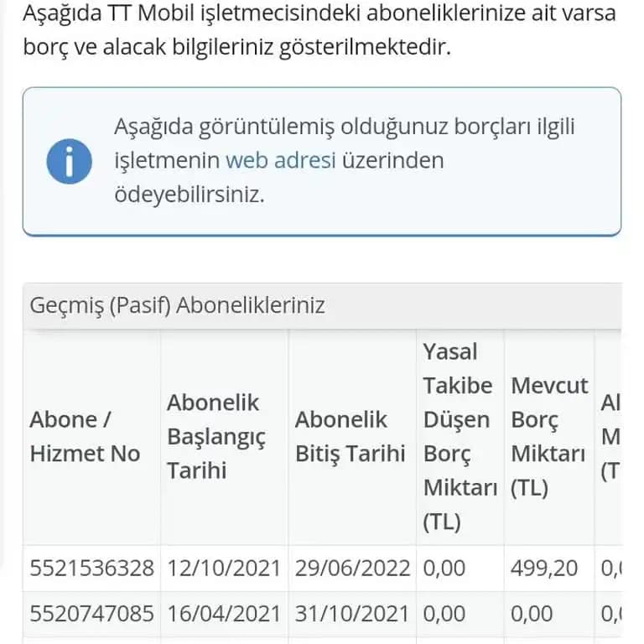Screen dimensions: 644x644
Task: Select subscriber number 5520747085
Action: [92, 614]
